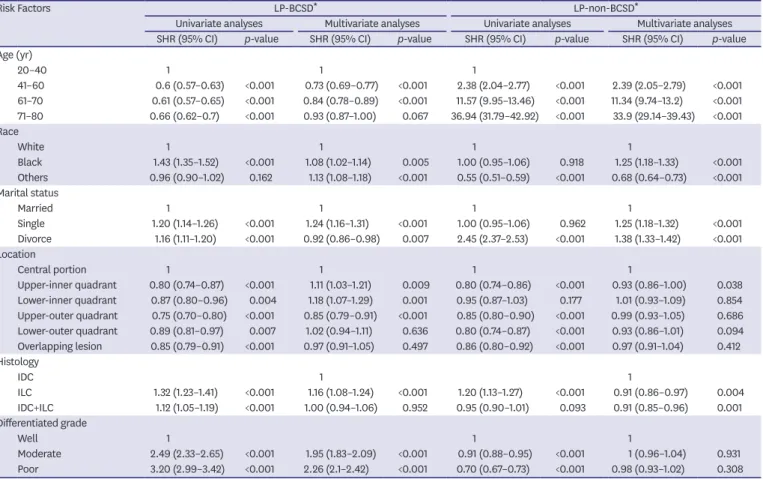This screenshot has height=479, width=763.
Task: Click the Divorce row label
Action: [x=34, y=239]
